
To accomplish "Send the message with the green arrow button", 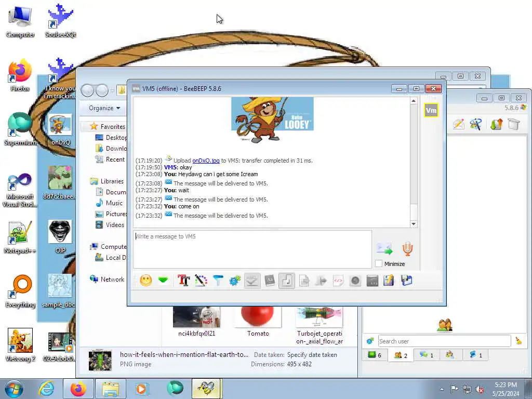I will point(385,249).
